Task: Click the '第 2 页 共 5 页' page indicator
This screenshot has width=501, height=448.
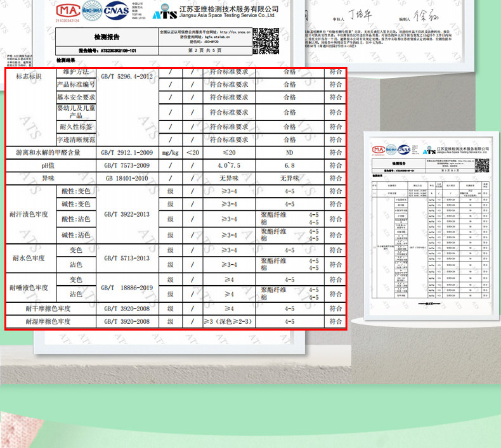Action: [x=205, y=51]
